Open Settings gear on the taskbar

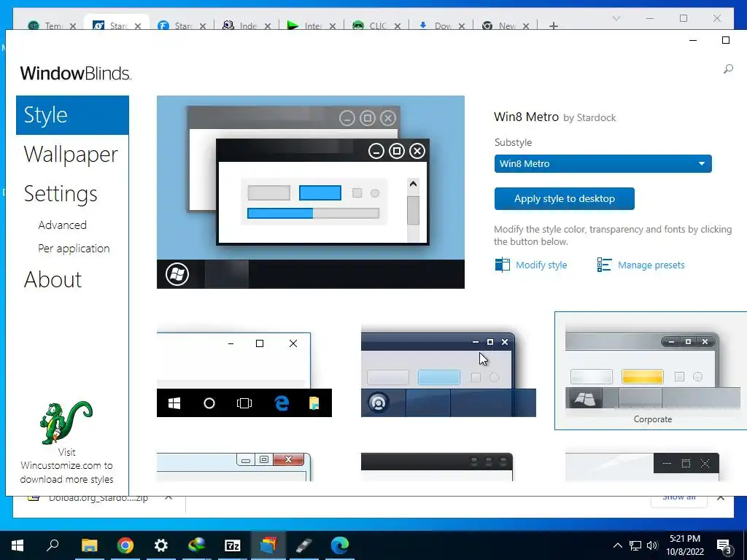click(161, 545)
